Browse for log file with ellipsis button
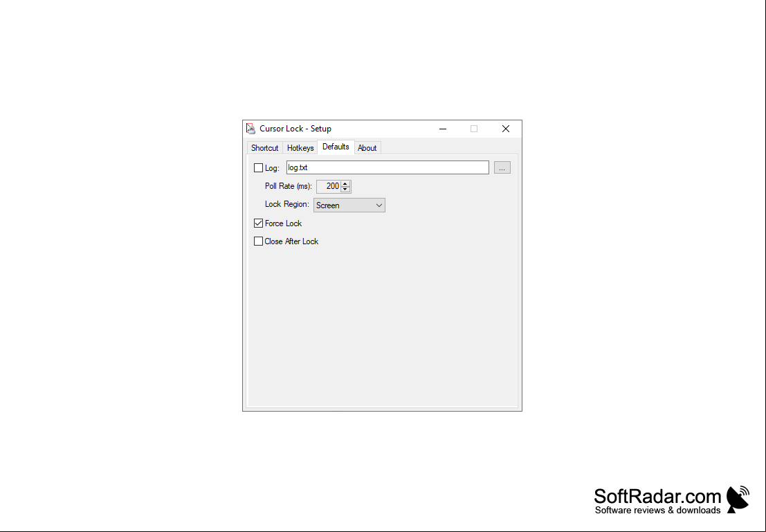 click(x=502, y=167)
